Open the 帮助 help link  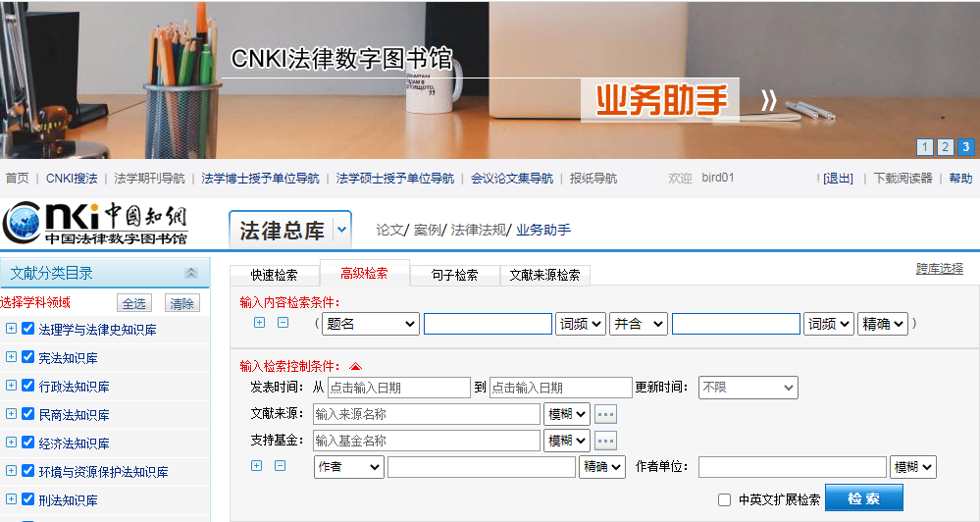960,179
